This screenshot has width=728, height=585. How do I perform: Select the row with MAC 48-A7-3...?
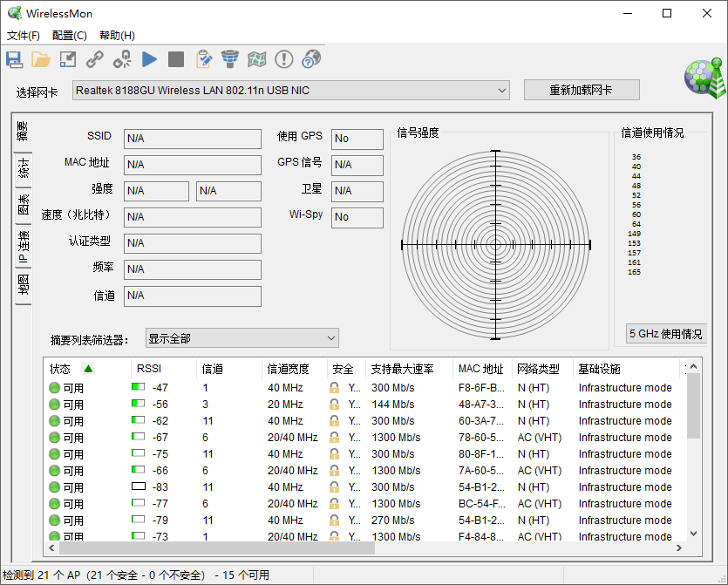tap(365, 405)
